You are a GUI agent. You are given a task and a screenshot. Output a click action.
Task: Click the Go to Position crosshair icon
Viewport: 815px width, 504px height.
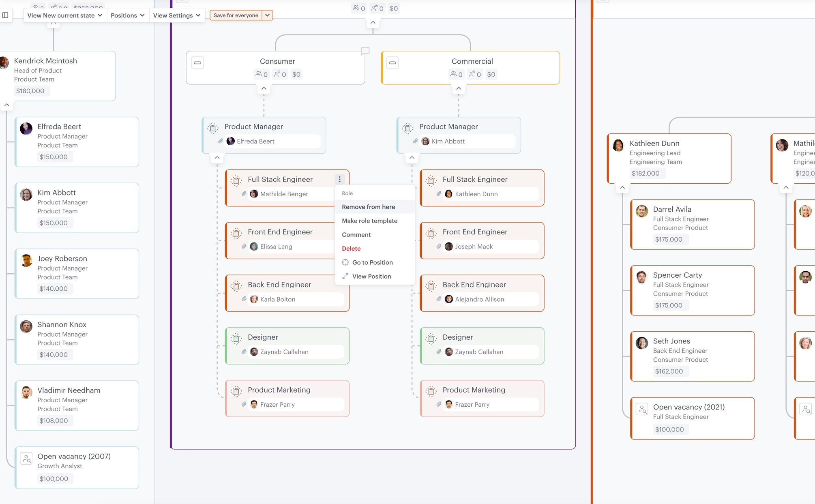click(345, 262)
